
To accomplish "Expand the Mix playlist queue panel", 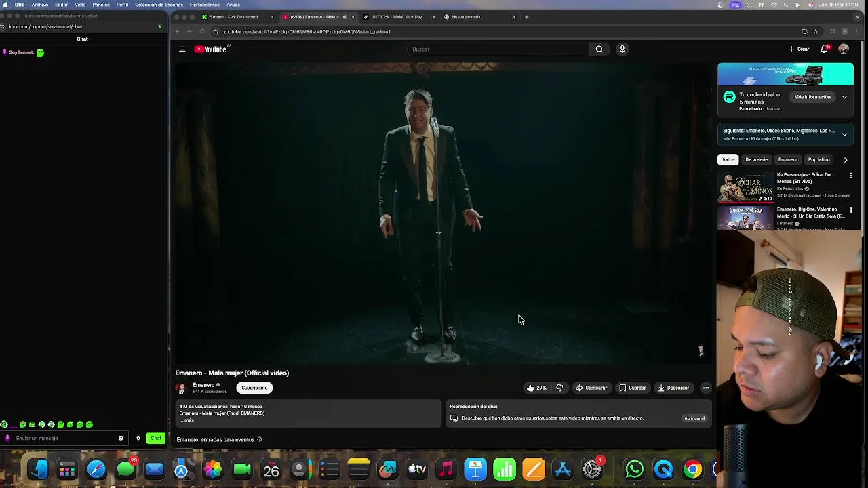I will click(844, 134).
